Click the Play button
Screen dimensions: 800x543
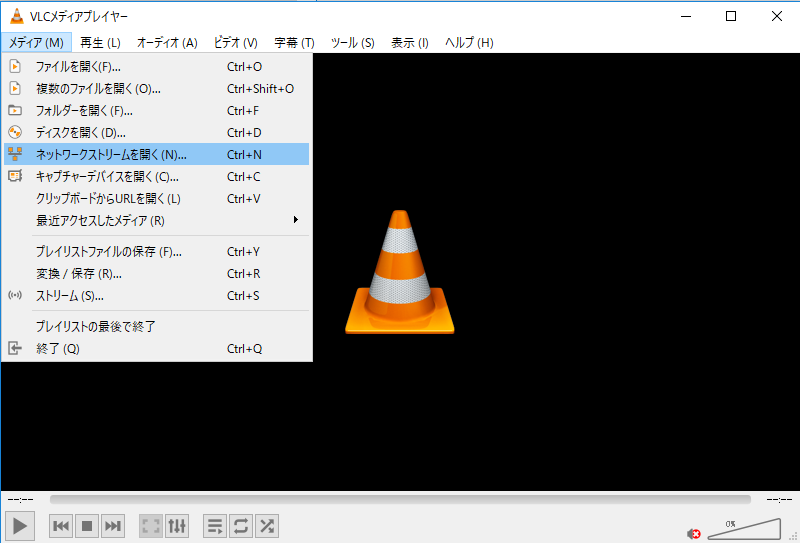coord(20,526)
